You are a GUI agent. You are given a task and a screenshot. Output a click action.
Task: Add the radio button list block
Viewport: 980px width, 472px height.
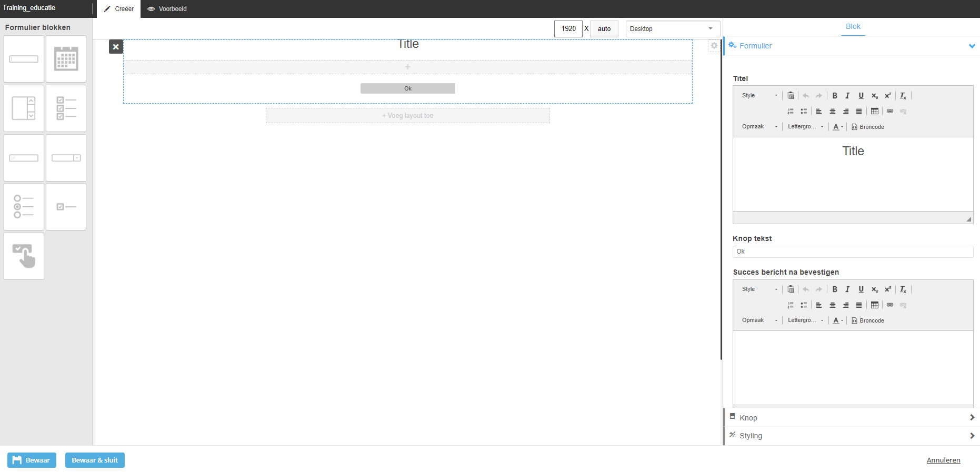pyautogui.click(x=24, y=207)
